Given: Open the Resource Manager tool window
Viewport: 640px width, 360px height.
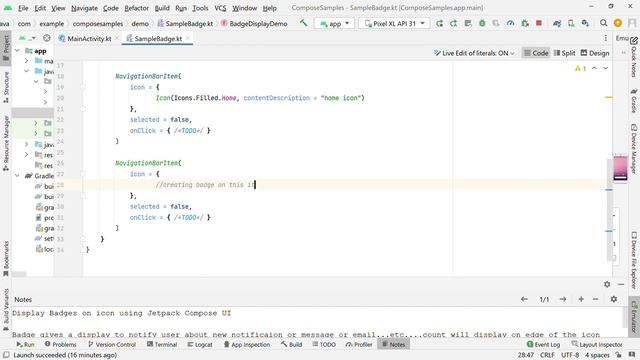Looking at the screenshot, I should (6, 143).
